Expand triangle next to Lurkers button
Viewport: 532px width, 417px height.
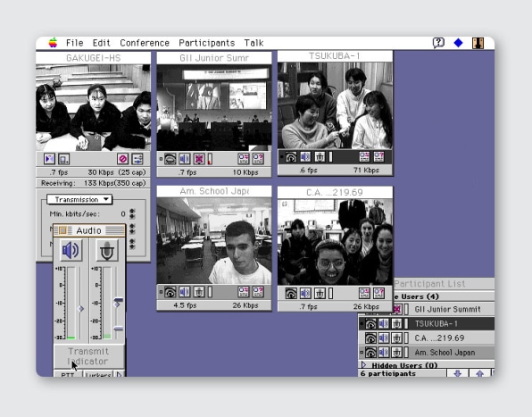coord(119,375)
